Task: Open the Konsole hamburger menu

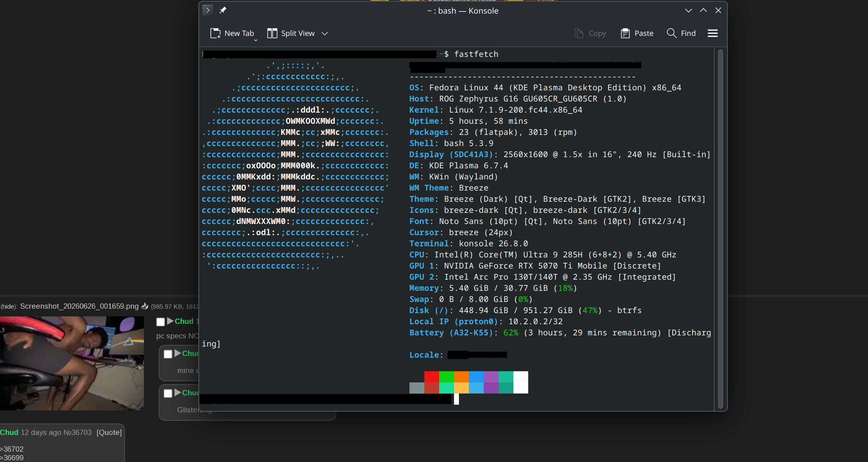Action: (x=713, y=33)
